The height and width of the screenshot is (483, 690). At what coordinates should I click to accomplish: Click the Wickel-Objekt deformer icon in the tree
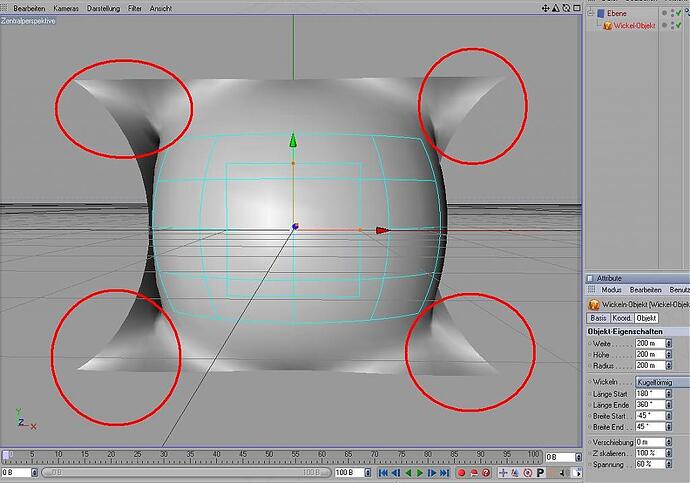click(608, 26)
